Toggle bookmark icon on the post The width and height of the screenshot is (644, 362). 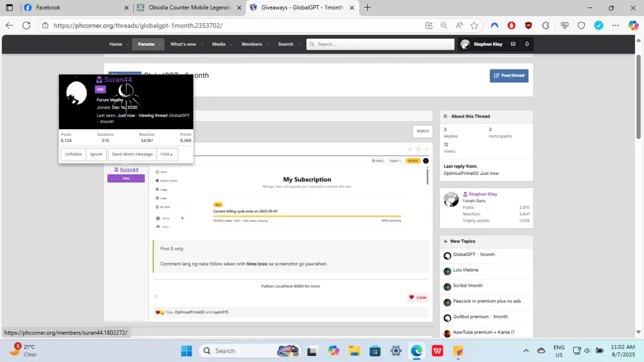click(418, 149)
